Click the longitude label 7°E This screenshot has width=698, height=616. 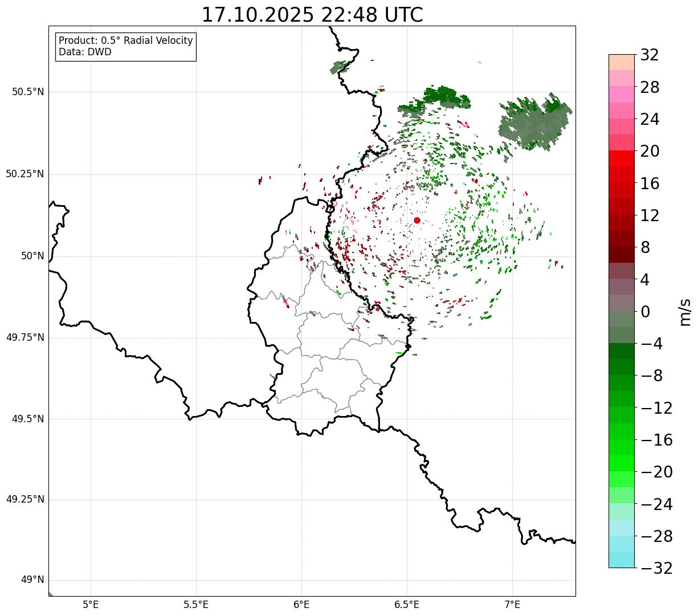[x=512, y=604]
